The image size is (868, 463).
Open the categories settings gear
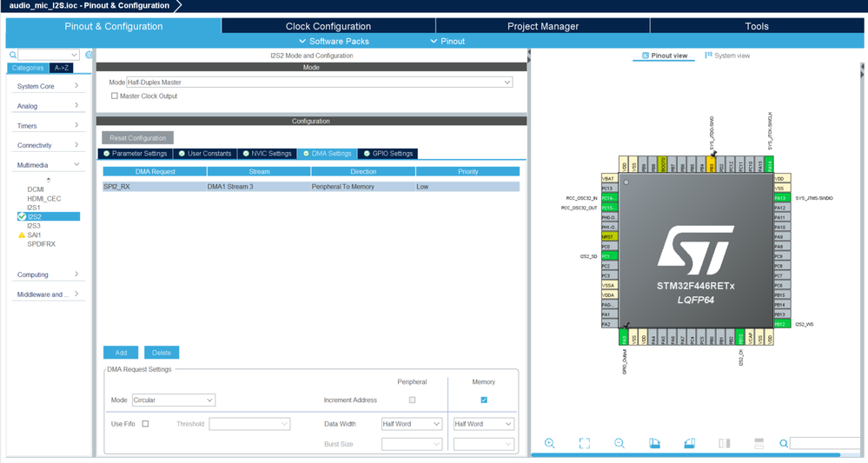89,55
